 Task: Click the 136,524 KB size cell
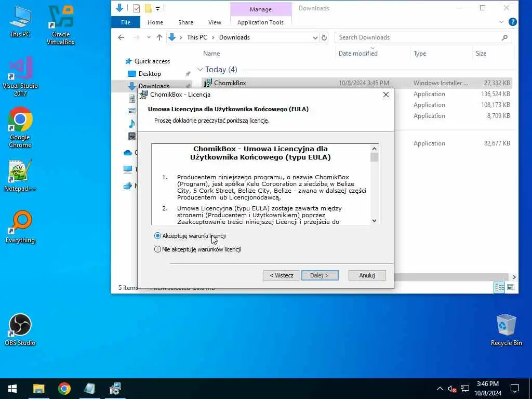496,94
